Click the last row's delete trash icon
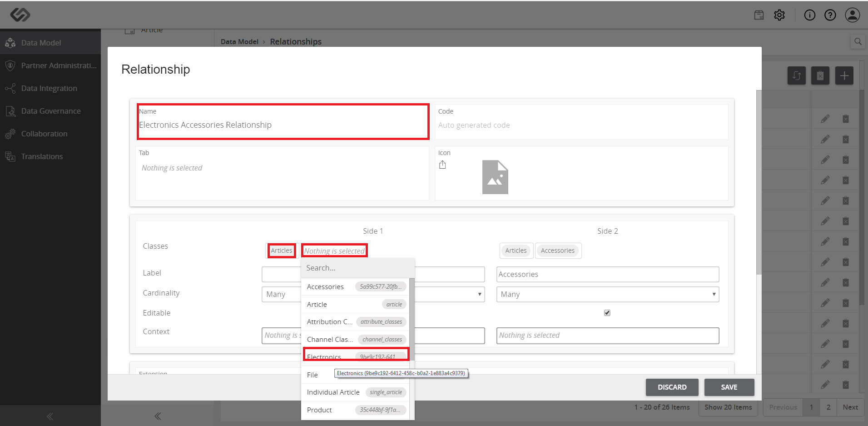The image size is (868, 426). pyautogui.click(x=846, y=385)
